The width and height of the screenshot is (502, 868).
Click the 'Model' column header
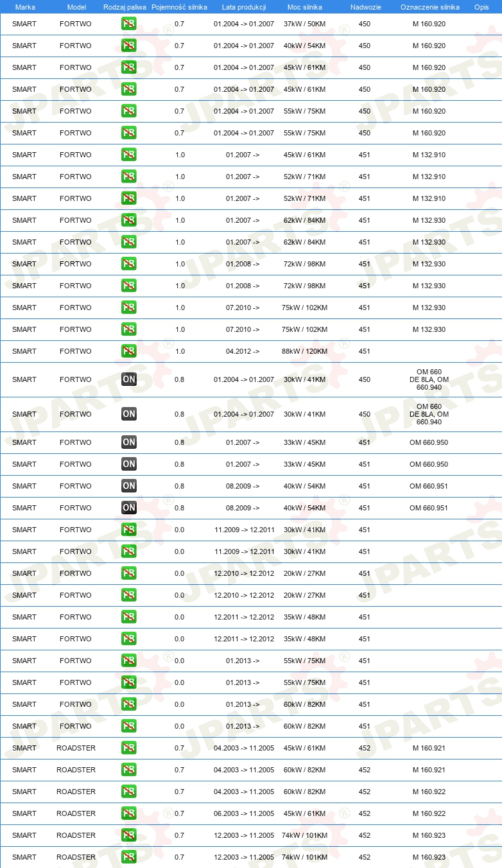click(x=76, y=7)
